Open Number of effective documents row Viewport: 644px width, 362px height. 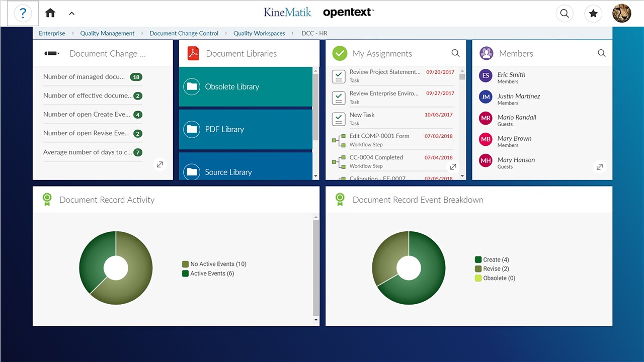(93, 96)
